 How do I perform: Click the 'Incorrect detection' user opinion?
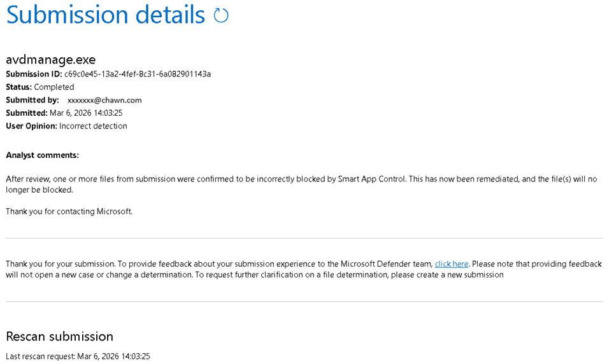click(93, 126)
